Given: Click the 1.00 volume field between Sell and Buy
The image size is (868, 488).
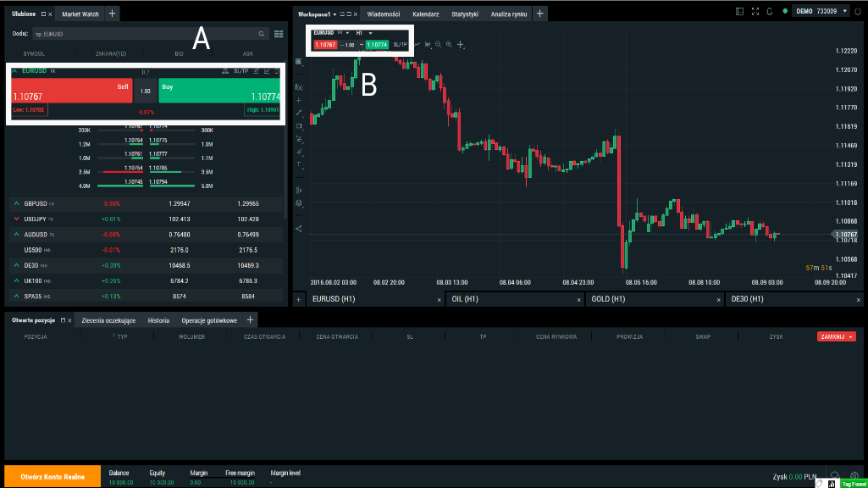Looking at the screenshot, I should [x=146, y=91].
